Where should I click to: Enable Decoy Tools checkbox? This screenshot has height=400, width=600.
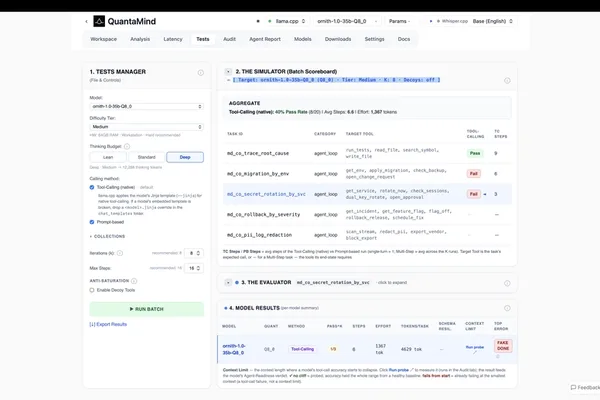click(92, 290)
